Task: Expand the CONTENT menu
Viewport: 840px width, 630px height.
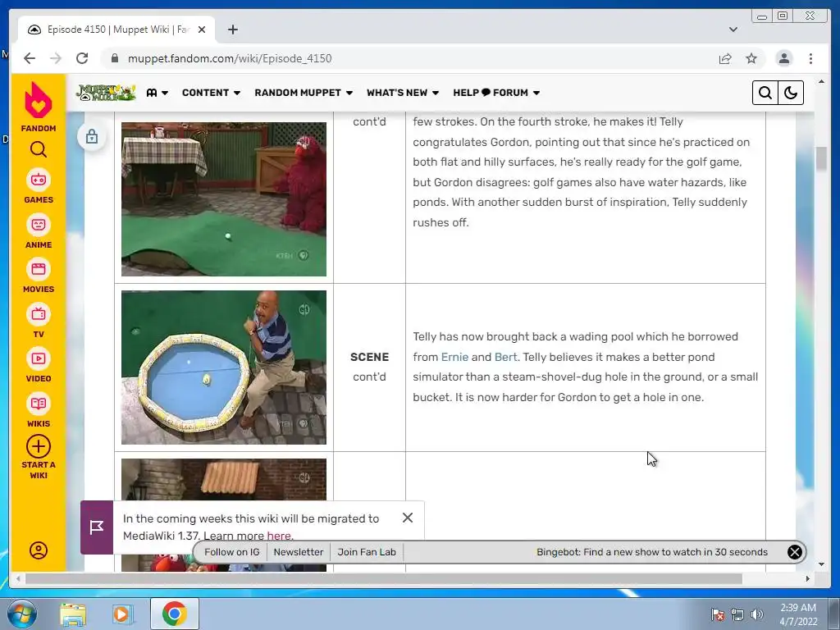Action: [x=211, y=93]
